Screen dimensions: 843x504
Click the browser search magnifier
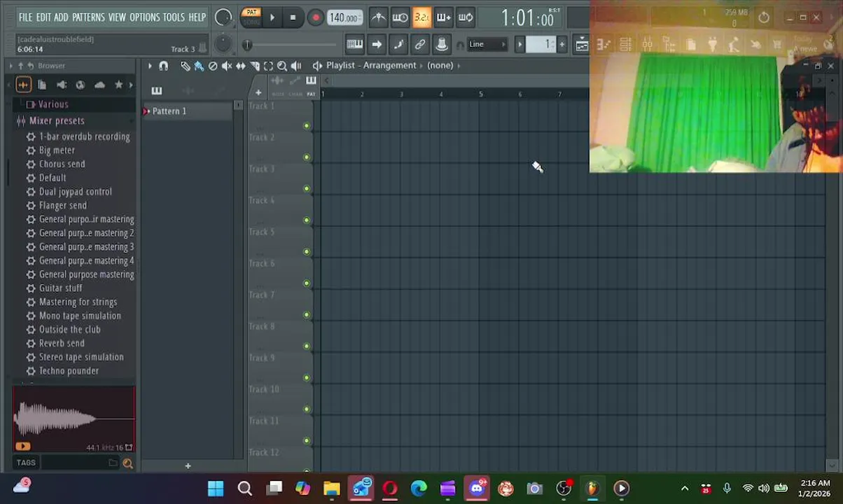(x=127, y=463)
